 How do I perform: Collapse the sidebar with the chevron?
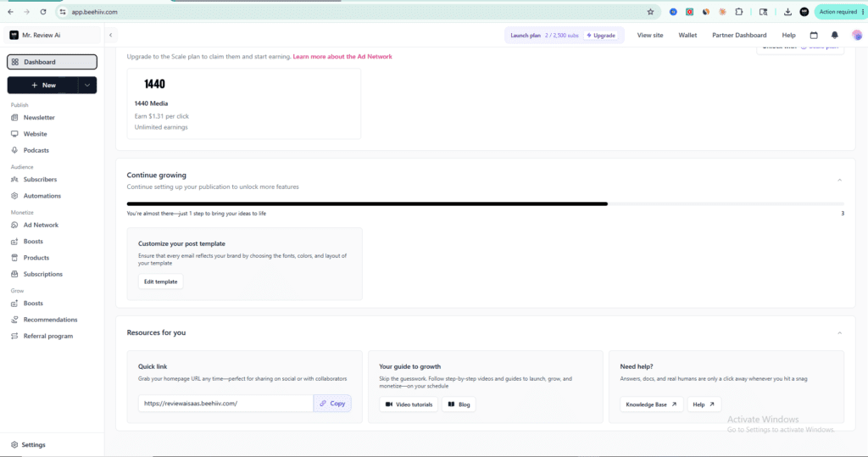[x=111, y=36]
